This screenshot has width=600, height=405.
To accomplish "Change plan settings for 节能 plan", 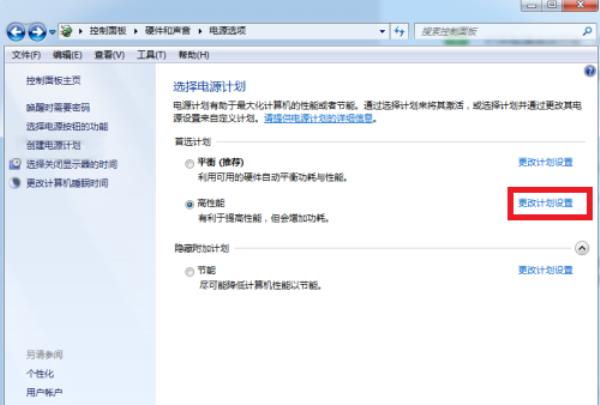I will [545, 270].
